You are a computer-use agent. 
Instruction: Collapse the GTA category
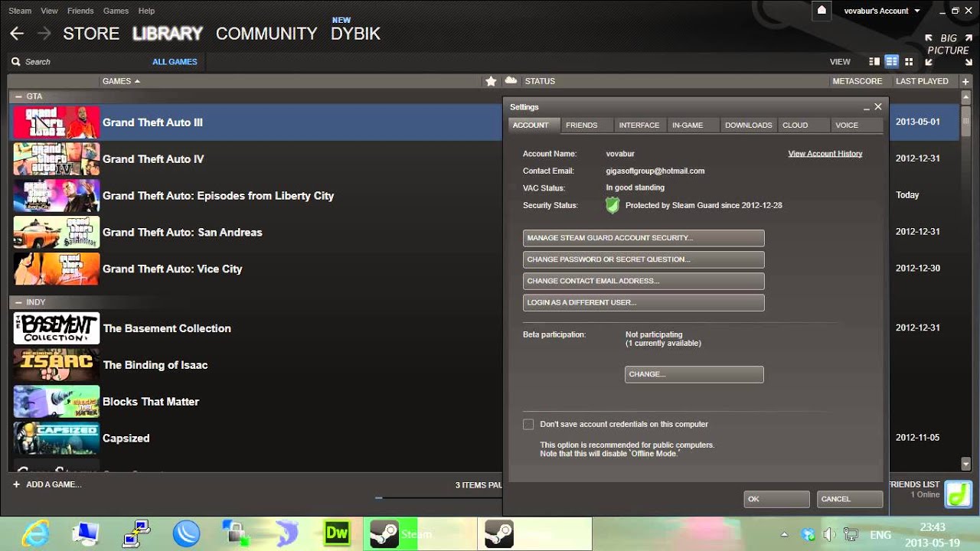click(x=18, y=96)
